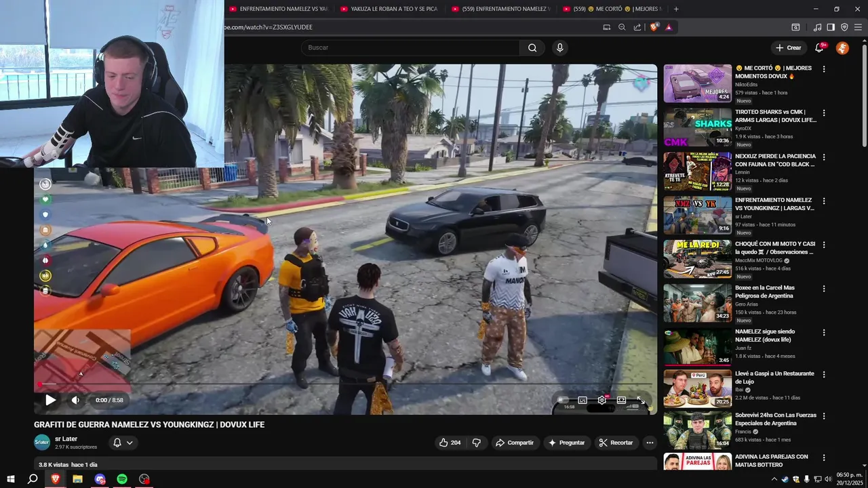Click the Compartir button

[x=515, y=443]
